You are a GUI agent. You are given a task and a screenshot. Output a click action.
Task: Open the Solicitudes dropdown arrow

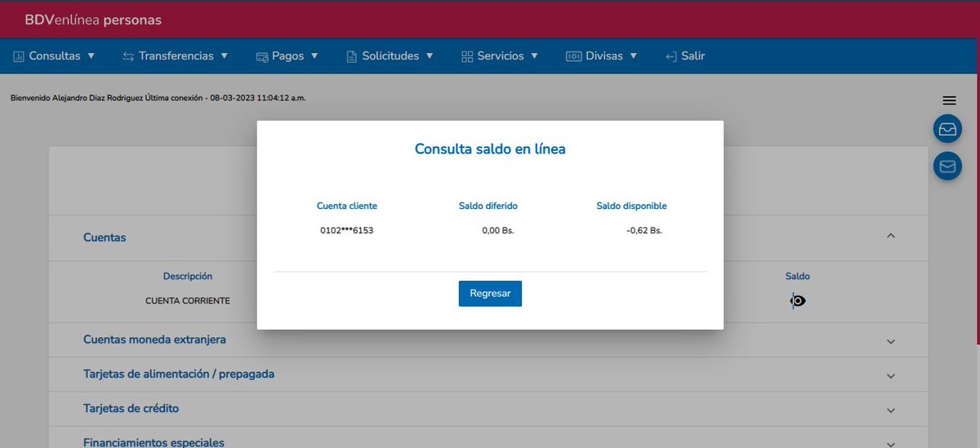[430, 56]
